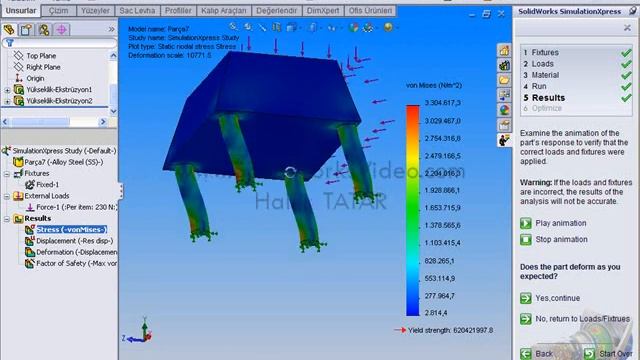The height and width of the screenshot is (360, 640).
Task: Click the Top Plane icon
Action: pos(18,56)
